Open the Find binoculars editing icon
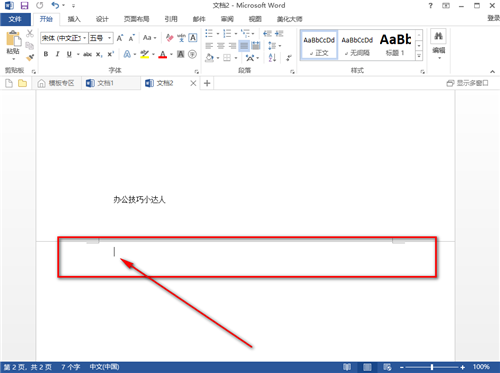 pyautogui.click(x=439, y=36)
